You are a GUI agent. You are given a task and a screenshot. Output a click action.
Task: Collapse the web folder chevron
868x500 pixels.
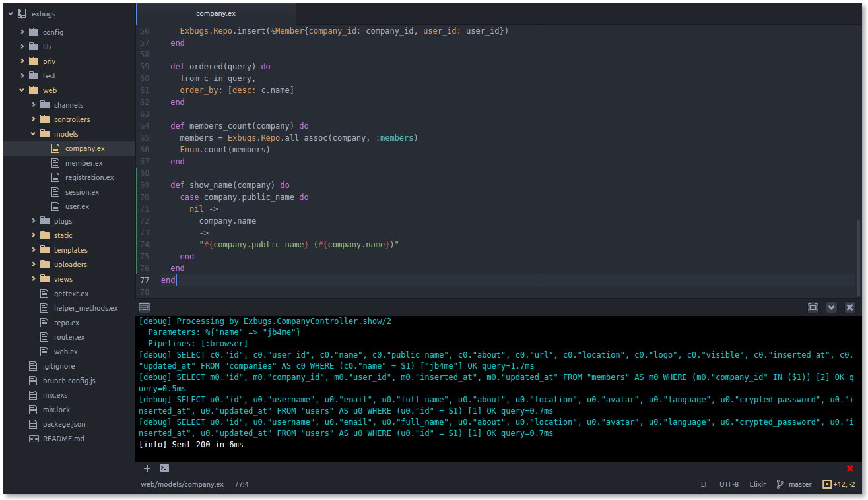pos(22,90)
